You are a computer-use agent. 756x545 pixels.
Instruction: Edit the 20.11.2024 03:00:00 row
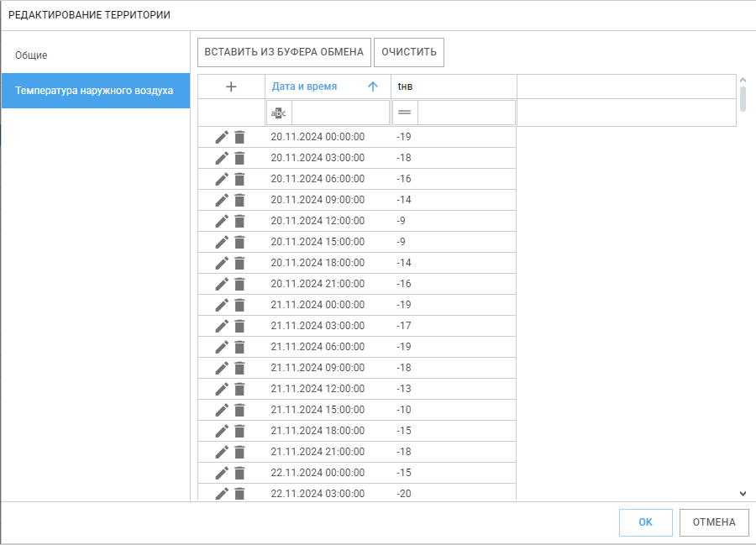pos(222,158)
